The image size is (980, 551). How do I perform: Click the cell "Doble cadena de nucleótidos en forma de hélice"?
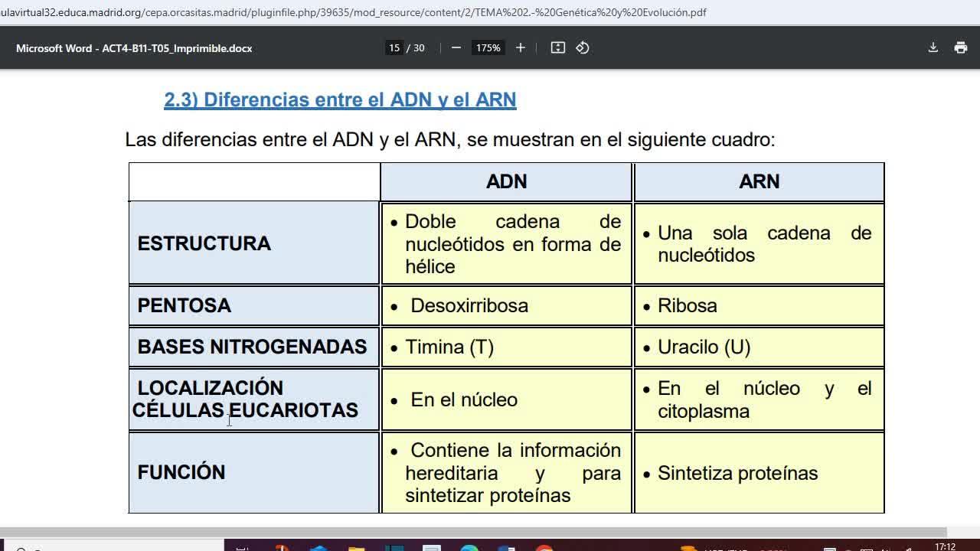coord(507,243)
